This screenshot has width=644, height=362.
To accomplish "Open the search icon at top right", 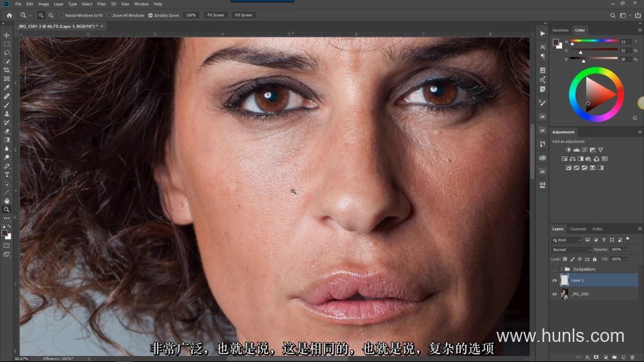I will point(612,15).
